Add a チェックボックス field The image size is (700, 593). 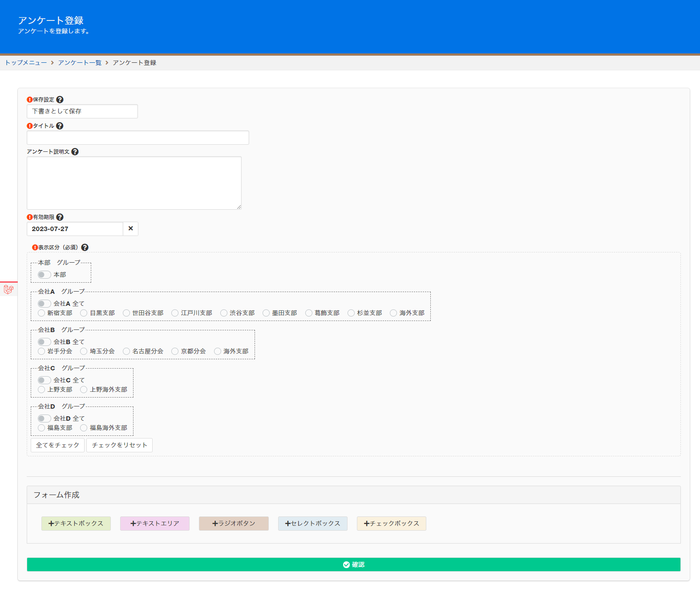pyautogui.click(x=392, y=524)
